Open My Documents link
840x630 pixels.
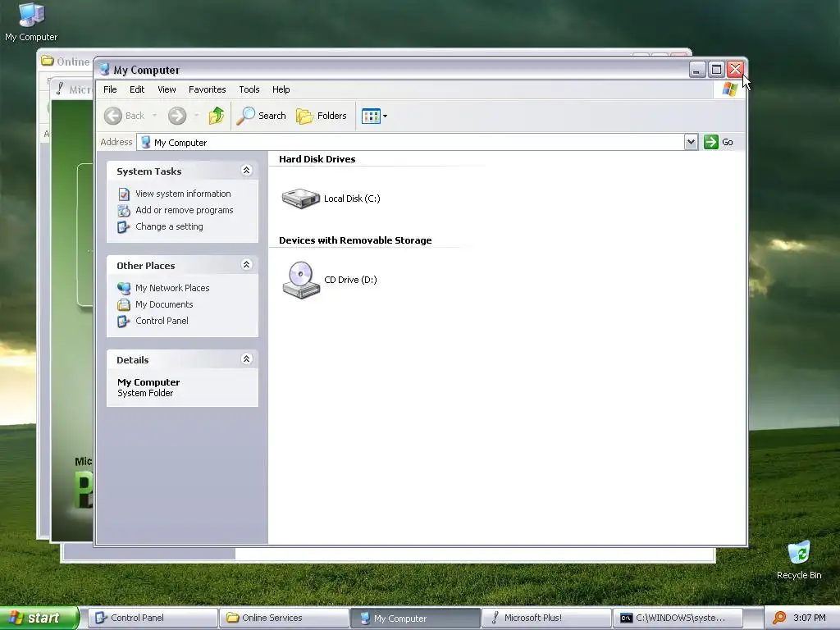pos(164,304)
